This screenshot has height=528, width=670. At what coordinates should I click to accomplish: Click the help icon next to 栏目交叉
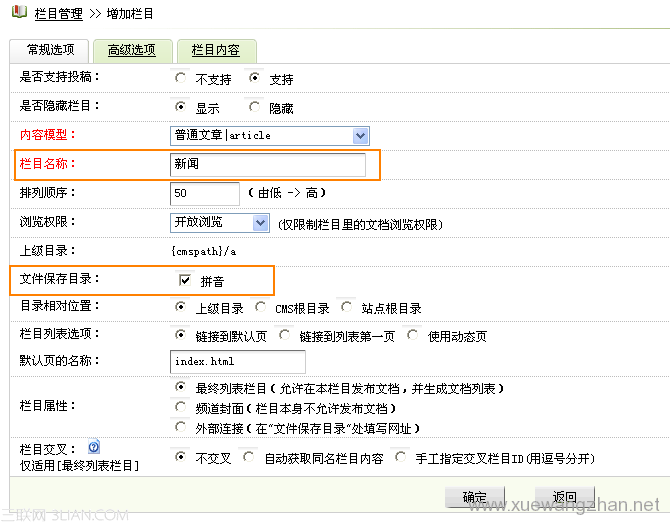click(95, 447)
